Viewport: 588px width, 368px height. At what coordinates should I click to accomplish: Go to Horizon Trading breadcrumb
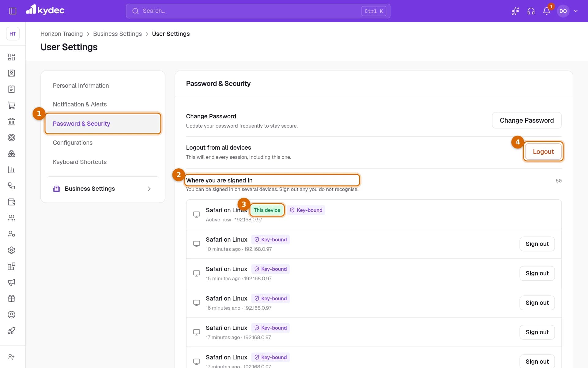[x=62, y=34]
